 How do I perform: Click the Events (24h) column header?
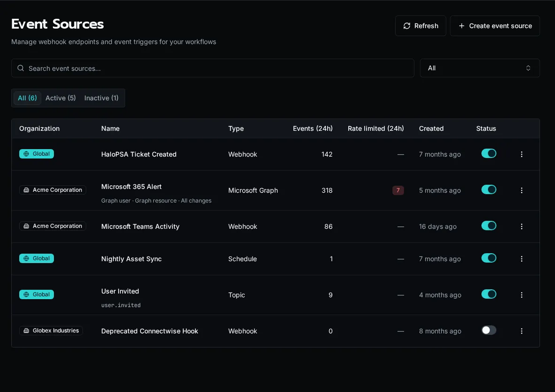pyautogui.click(x=313, y=128)
